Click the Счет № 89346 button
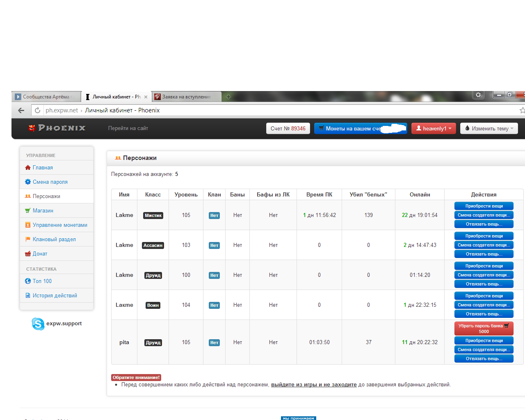 pos(288,128)
